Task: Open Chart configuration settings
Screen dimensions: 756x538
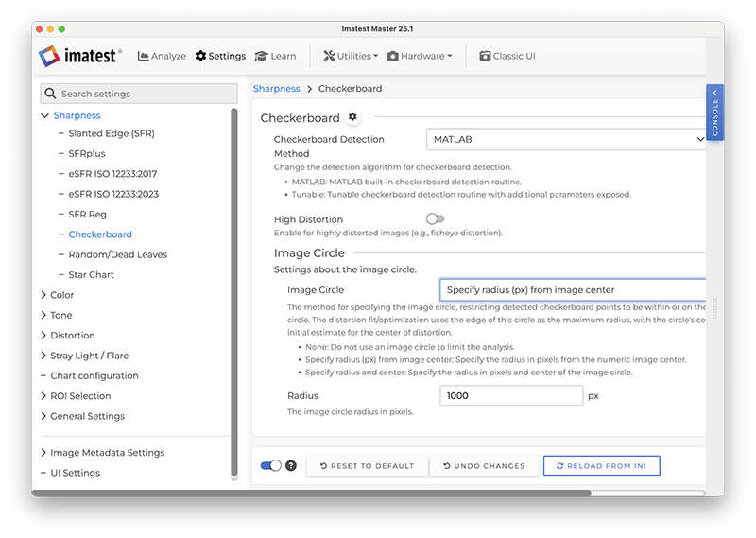Action: point(94,376)
